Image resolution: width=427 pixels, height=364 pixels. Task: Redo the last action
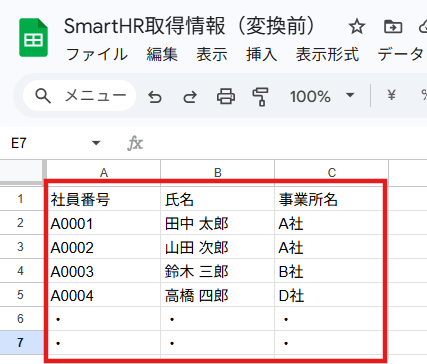coord(190,97)
